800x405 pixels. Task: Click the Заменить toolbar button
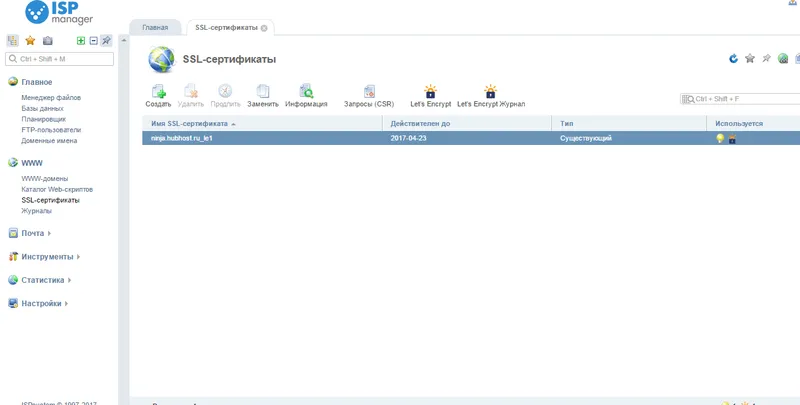pyautogui.click(x=263, y=96)
